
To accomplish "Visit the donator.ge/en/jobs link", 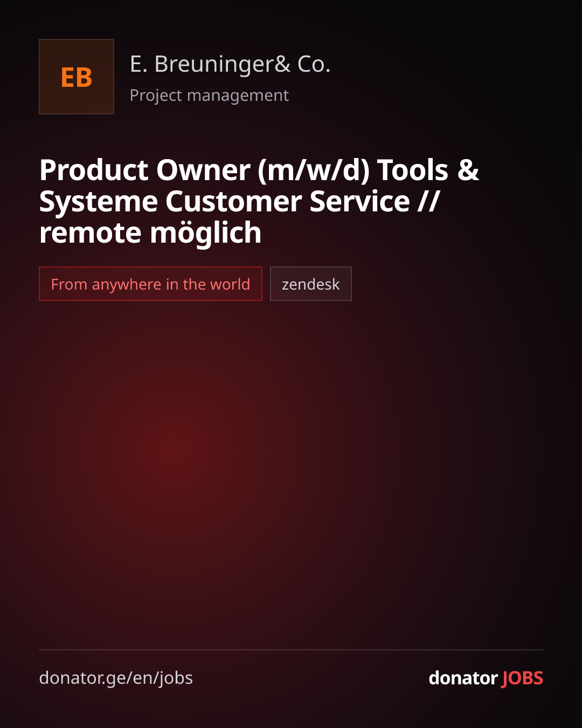I will coord(116,678).
